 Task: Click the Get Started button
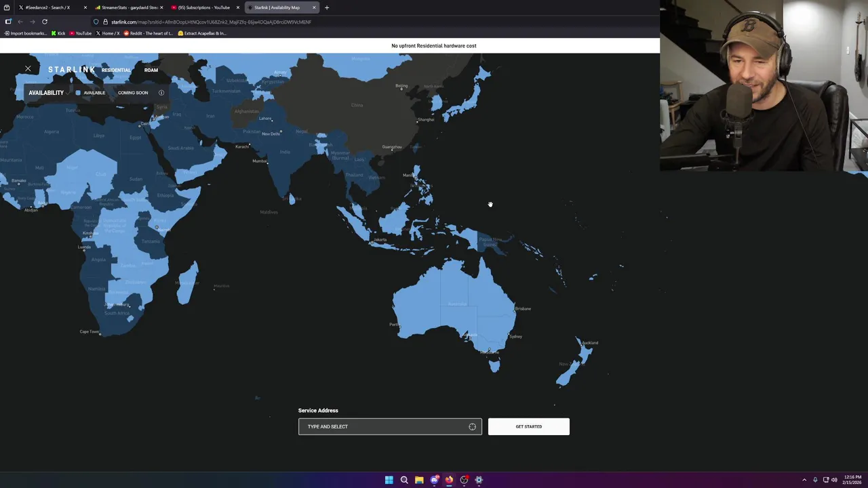click(529, 426)
